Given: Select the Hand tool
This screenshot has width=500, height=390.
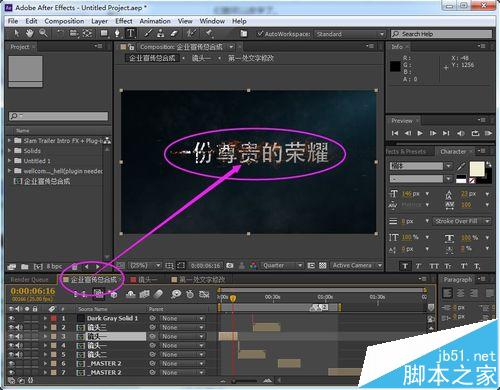Looking at the screenshot, I should (30, 33).
